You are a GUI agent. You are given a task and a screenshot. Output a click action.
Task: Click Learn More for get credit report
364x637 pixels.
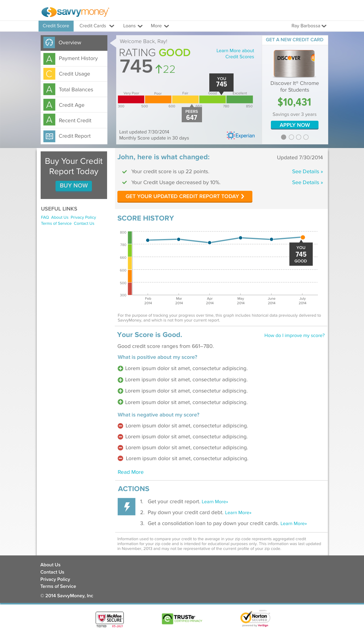tap(215, 502)
